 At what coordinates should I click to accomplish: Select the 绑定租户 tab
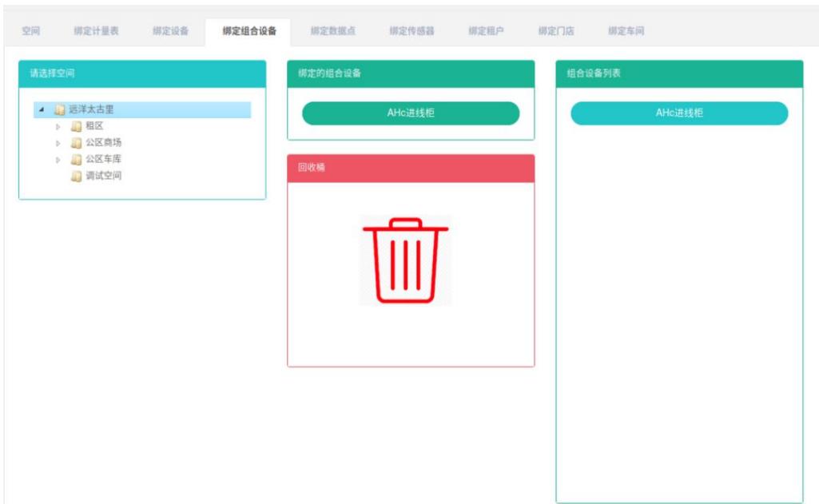point(487,31)
